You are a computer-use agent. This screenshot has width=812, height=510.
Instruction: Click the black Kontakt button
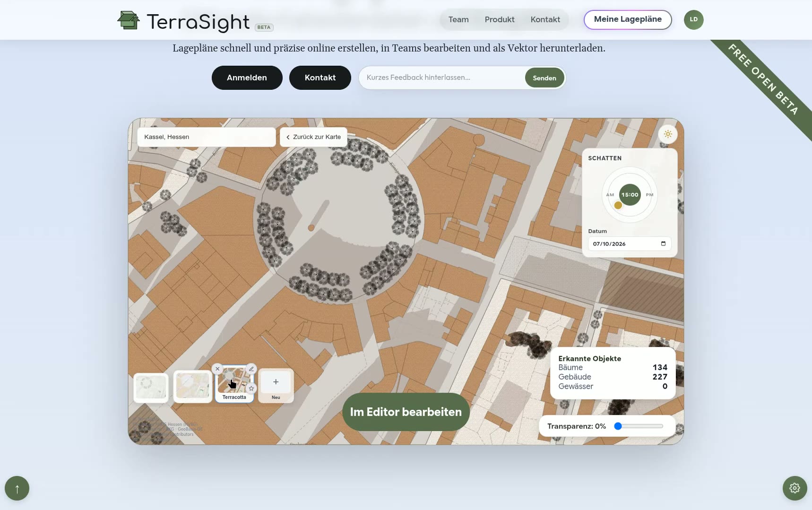320,78
